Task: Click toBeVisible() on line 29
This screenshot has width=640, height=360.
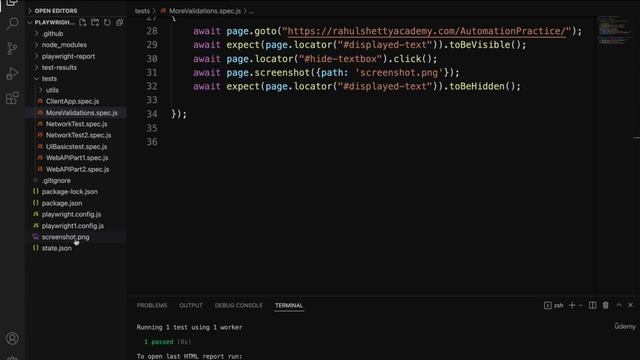Action: coord(487,45)
